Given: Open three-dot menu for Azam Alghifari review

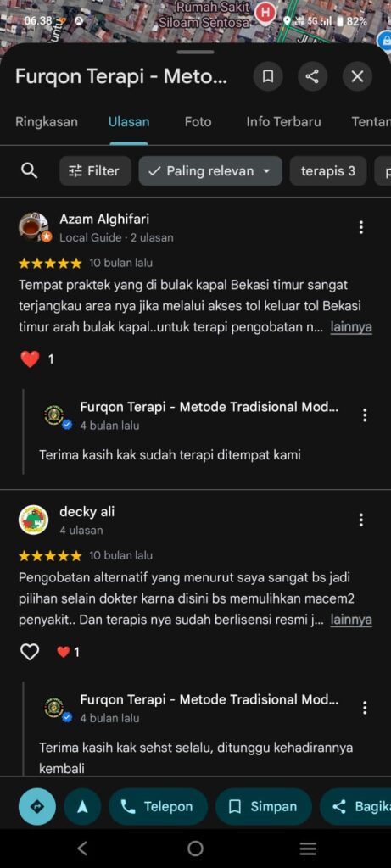Looking at the screenshot, I should [361, 227].
